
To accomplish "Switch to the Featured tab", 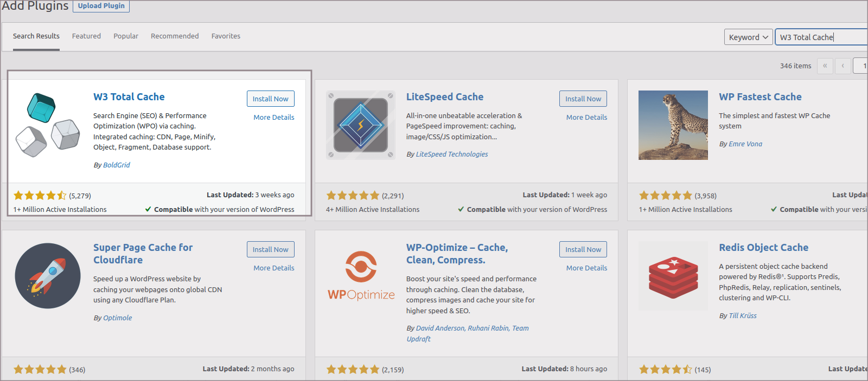I will coord(86,36).
